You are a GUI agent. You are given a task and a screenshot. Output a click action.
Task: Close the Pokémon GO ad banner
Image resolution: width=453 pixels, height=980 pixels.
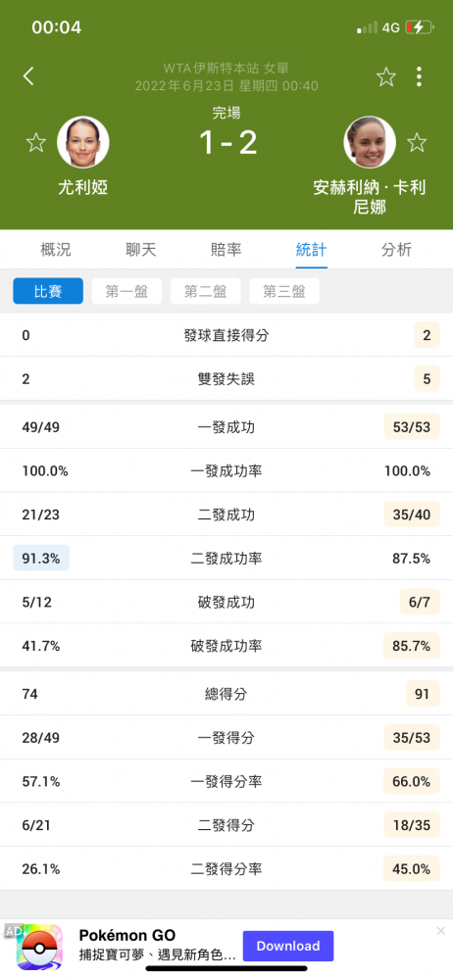coord(440,931)
